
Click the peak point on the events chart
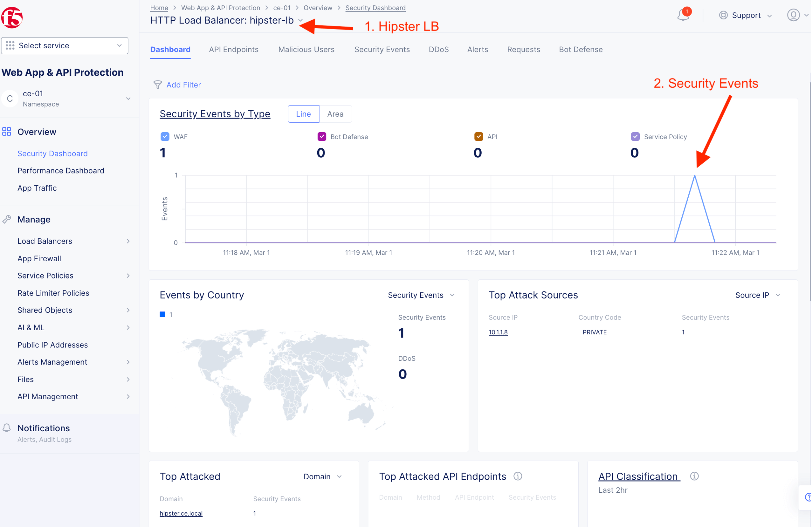point(694,176)
